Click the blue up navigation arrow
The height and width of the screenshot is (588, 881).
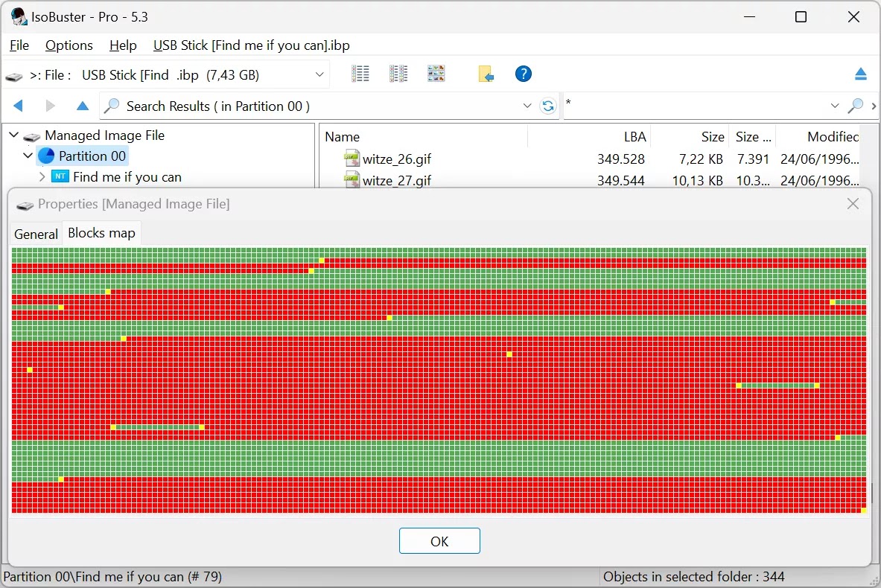[x=82, y=106]
